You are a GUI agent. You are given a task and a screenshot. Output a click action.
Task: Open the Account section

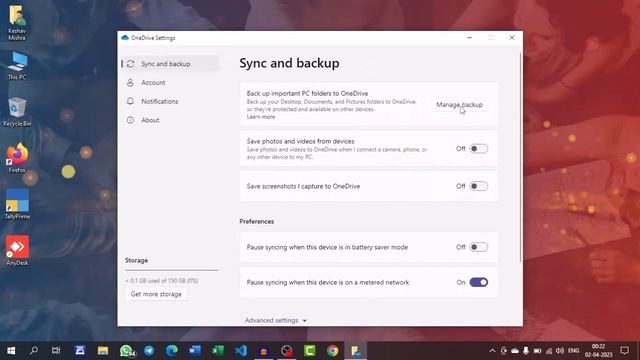tap(171, 83)
